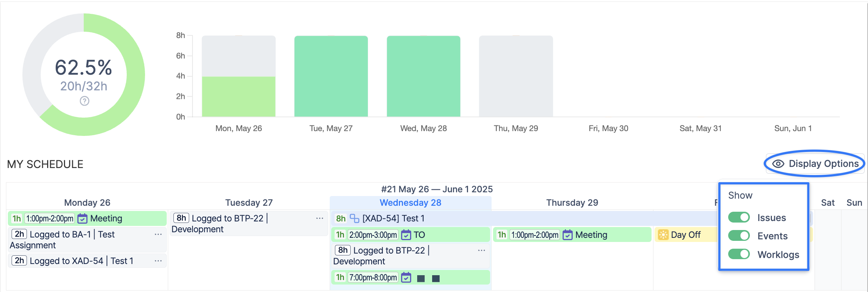Open the ellipsis menu on Tuesday's BTP-22 worklog

(320, 218)
